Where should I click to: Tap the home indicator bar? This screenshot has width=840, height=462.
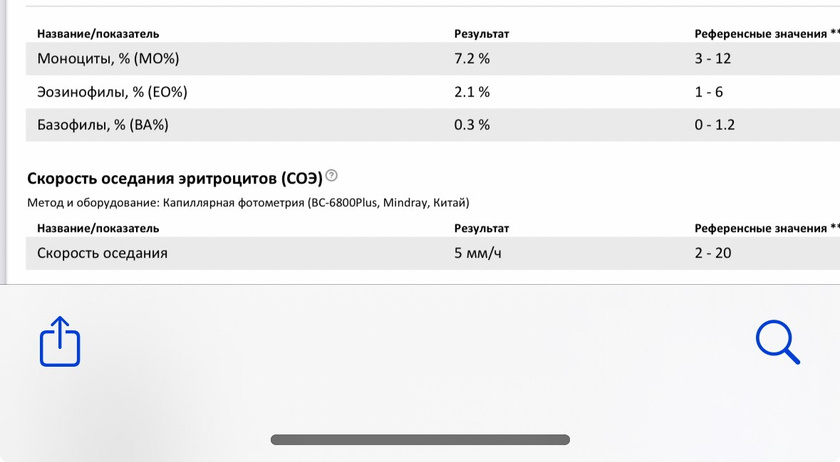point(420,439)
